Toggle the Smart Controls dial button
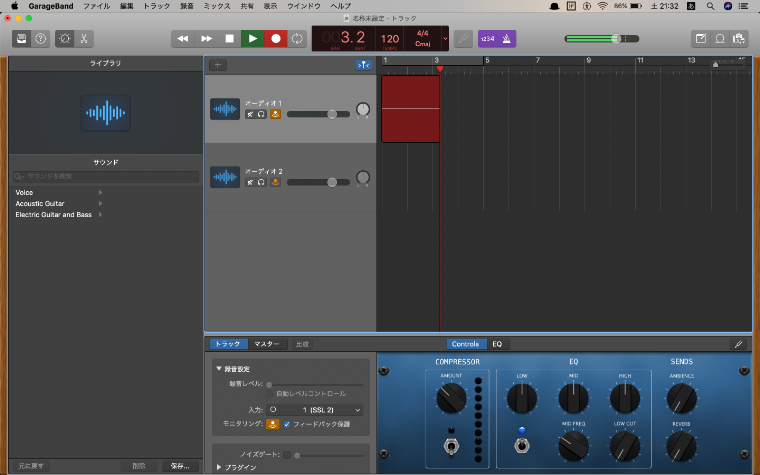The width and height of the screenshot is (760, 475). click(64, 39)
